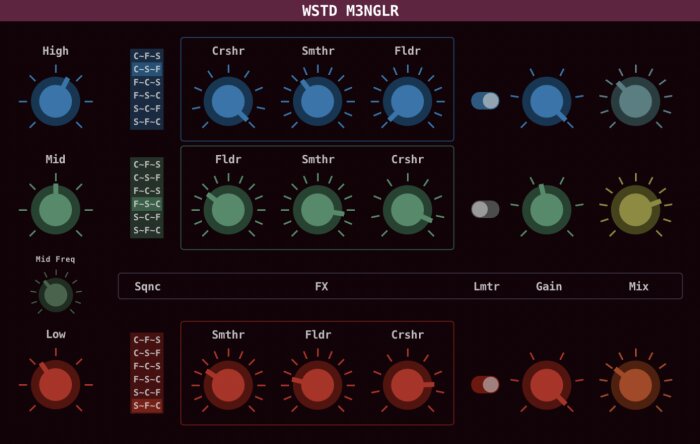Viewport: 700px width, 444px height.
Task: Click the small Mid Freq knob
Action: click(56, 295)
